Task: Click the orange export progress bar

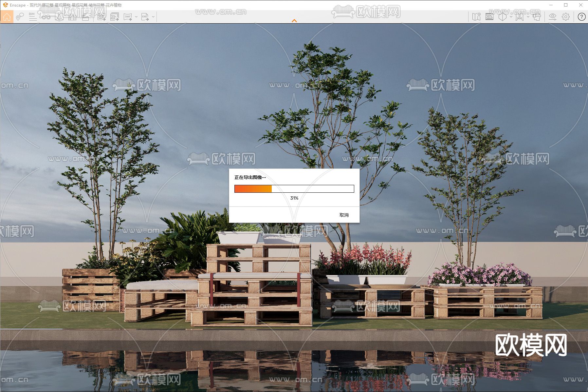Action: (294, 189)
